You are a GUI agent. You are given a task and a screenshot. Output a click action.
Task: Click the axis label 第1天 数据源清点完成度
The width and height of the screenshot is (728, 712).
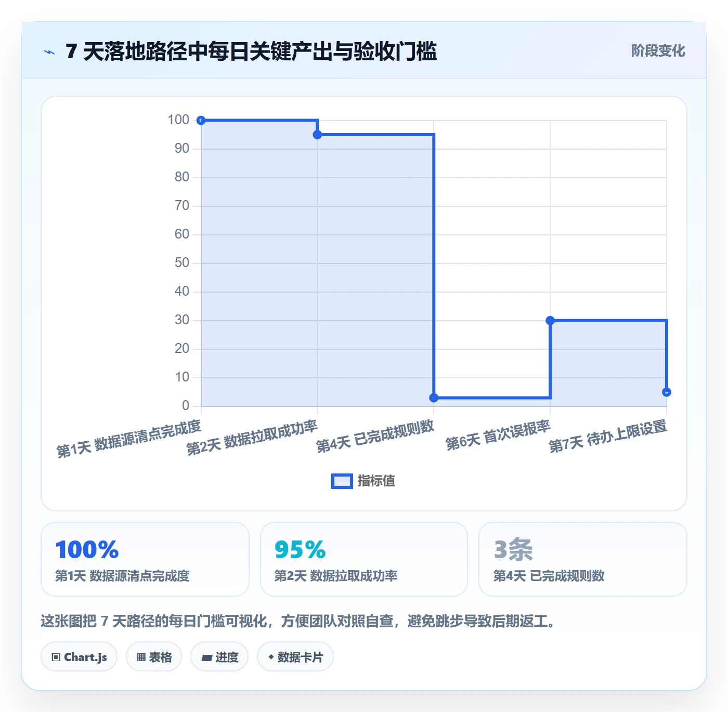tap(129, 439)
